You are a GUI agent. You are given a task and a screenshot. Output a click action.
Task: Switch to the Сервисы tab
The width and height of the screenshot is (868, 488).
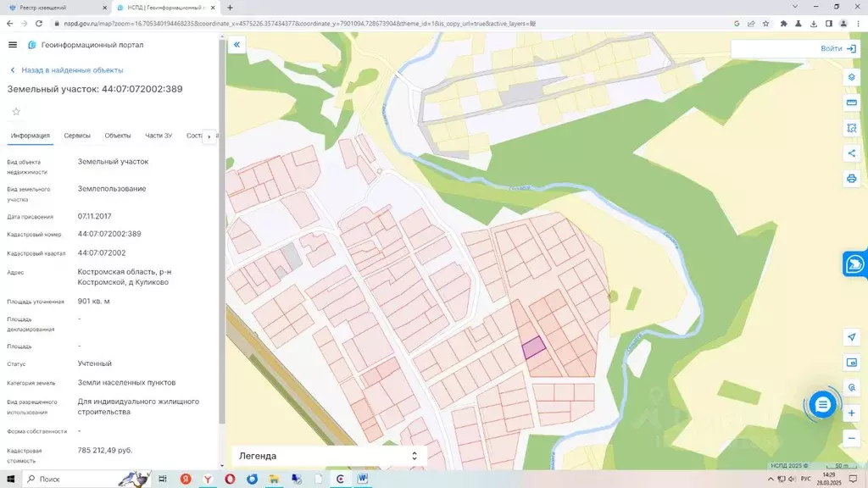[x=77, y=136]
